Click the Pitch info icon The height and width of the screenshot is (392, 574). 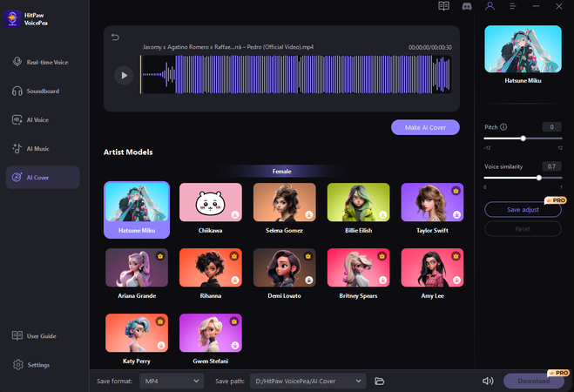(x=503, y=127)
